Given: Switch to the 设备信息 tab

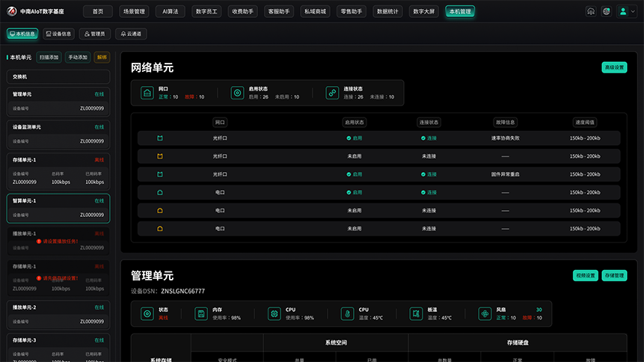Looking at the screenshot, I should 58,34.
